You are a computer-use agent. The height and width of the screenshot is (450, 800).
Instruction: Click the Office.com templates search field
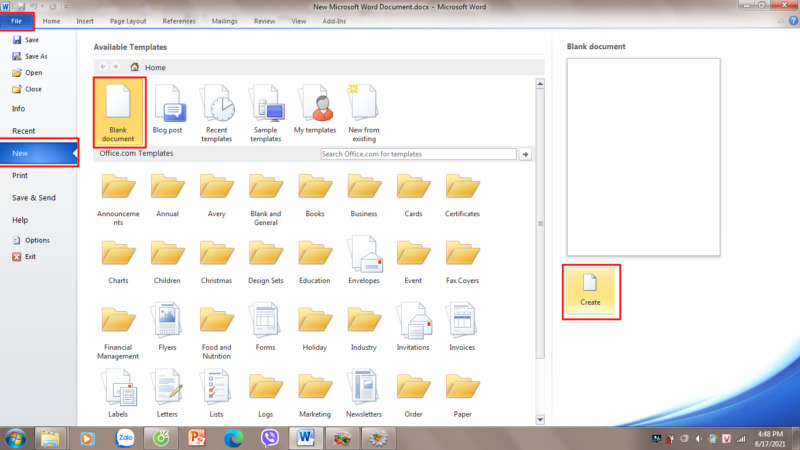click(418, 154)
